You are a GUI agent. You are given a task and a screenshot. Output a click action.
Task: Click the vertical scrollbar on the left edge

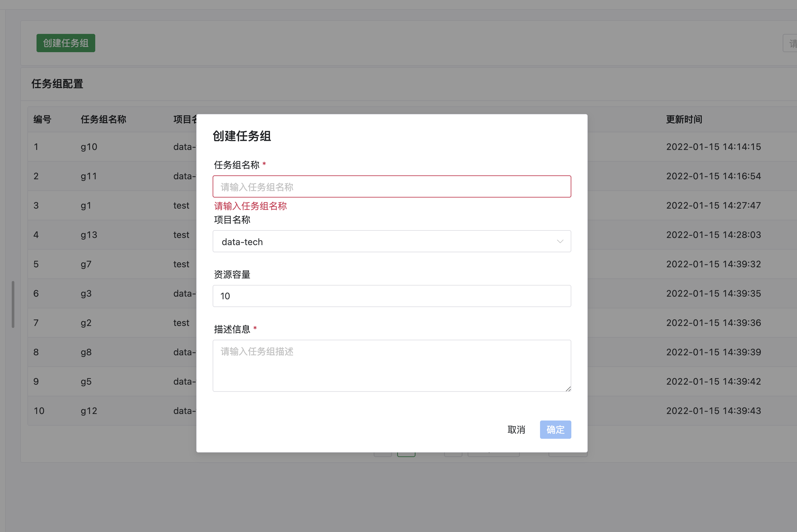click(13, 304)
